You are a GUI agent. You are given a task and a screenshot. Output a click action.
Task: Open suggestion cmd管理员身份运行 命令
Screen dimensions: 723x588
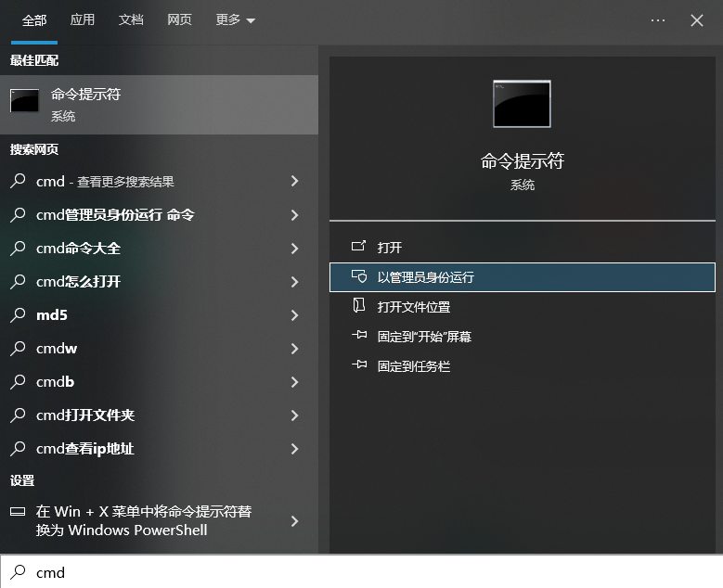(x=159, y=215)
